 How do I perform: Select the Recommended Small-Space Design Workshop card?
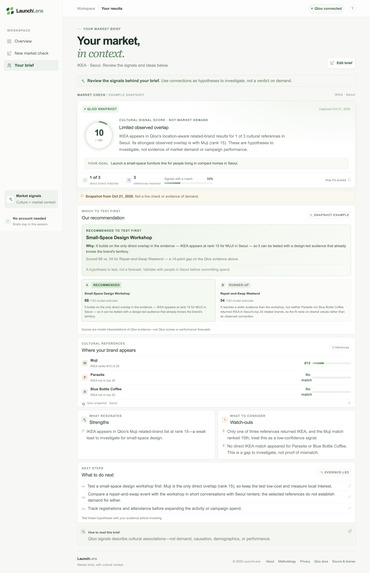tap(148, 300)
